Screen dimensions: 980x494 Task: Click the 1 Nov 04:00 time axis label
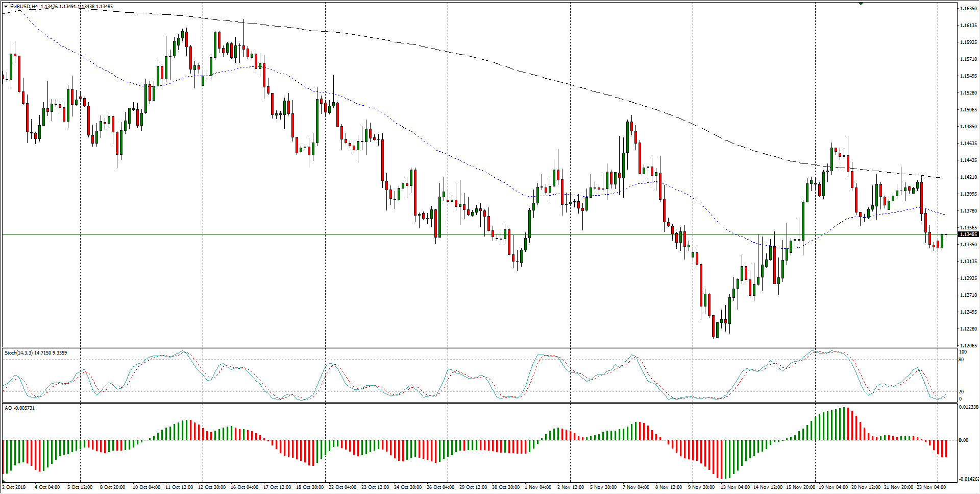tap(538, 487)
